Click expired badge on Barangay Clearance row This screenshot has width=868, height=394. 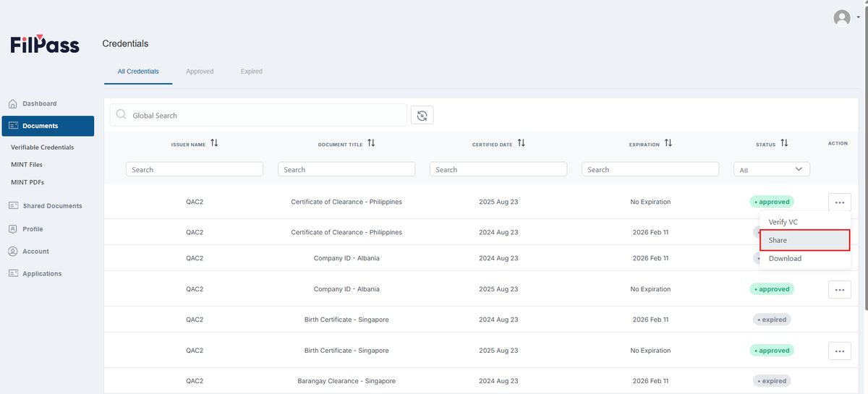click(772, 381)
